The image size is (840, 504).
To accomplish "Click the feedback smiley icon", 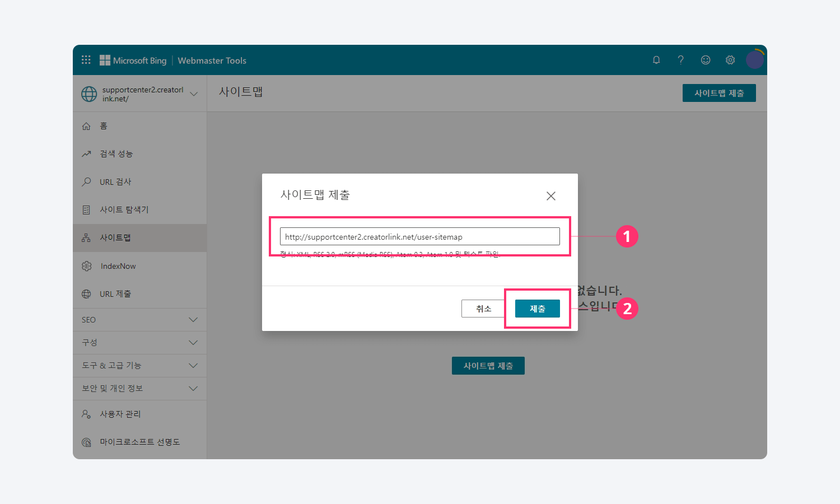I will [706, 60].
